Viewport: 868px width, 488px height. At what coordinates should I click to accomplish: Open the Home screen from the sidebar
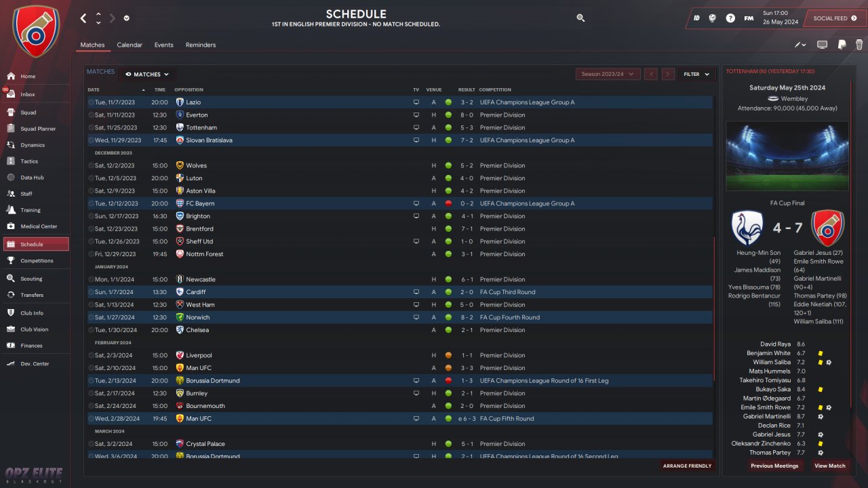[35, 77]
